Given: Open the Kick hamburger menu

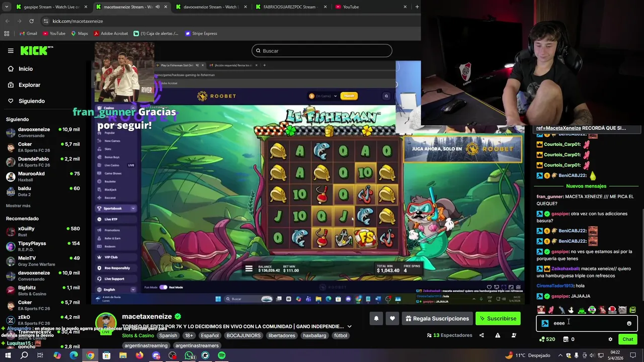Looking at the screenshot, I should point(11,51).
